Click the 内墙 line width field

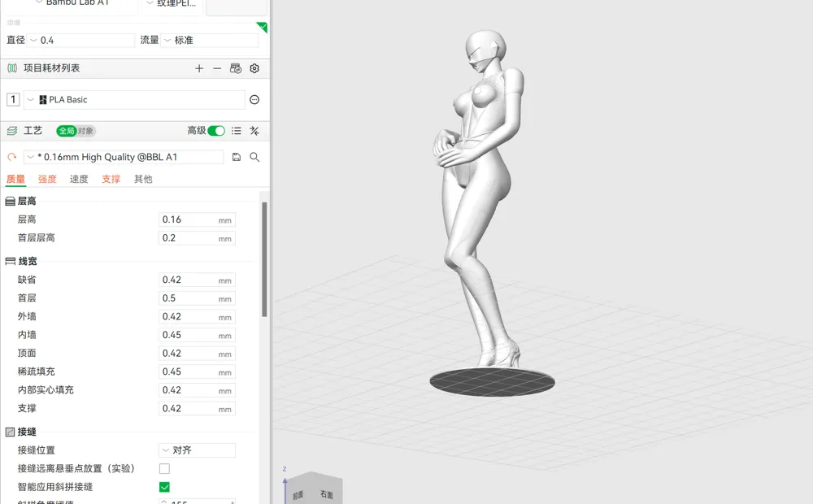(197, 335)
